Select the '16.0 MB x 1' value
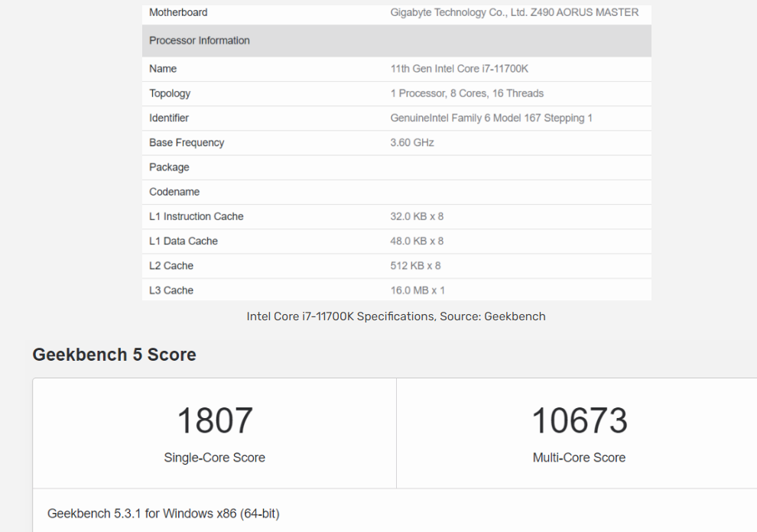757x532 pixels. 417,290
